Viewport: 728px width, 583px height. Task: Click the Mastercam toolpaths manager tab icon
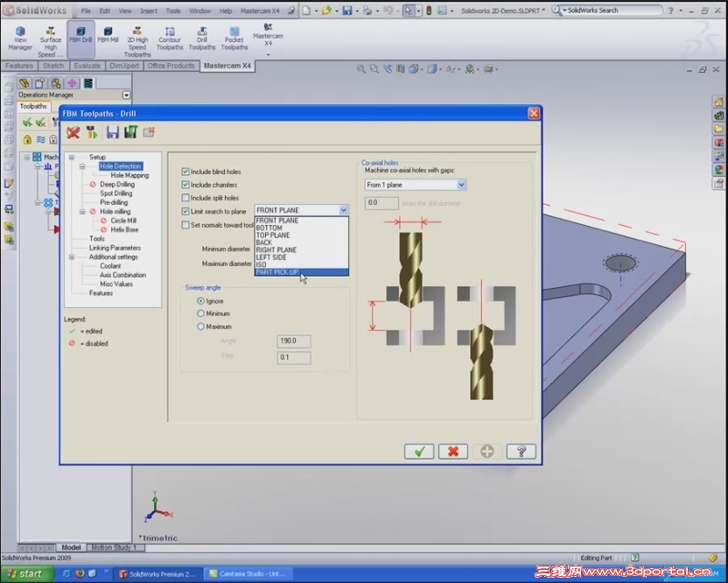(x=87, y=83)
